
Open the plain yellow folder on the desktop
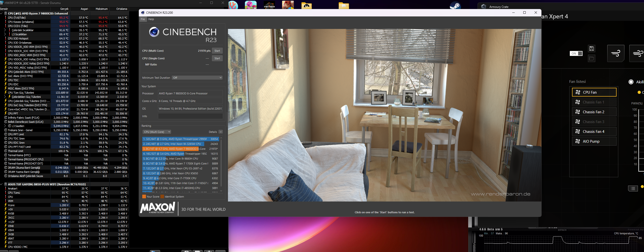click(344, 5)
